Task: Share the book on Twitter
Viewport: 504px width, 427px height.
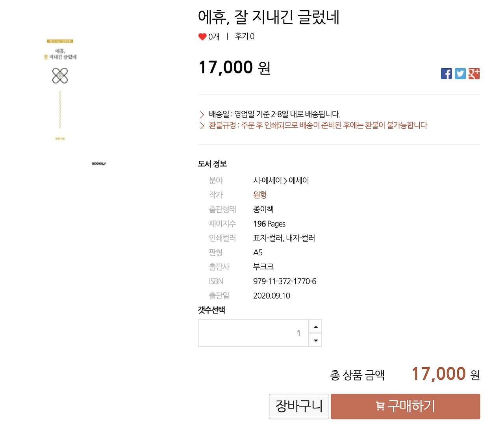Action: click(x=460, y=74)
